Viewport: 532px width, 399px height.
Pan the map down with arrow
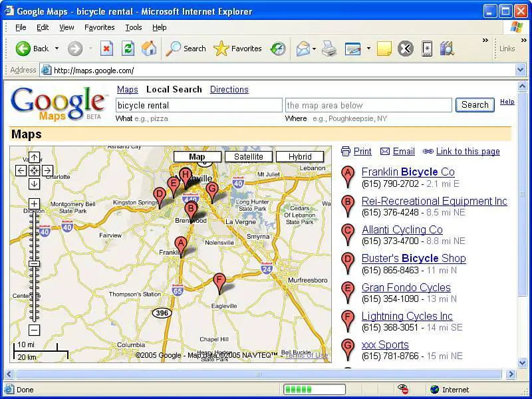tap(34, 184)
